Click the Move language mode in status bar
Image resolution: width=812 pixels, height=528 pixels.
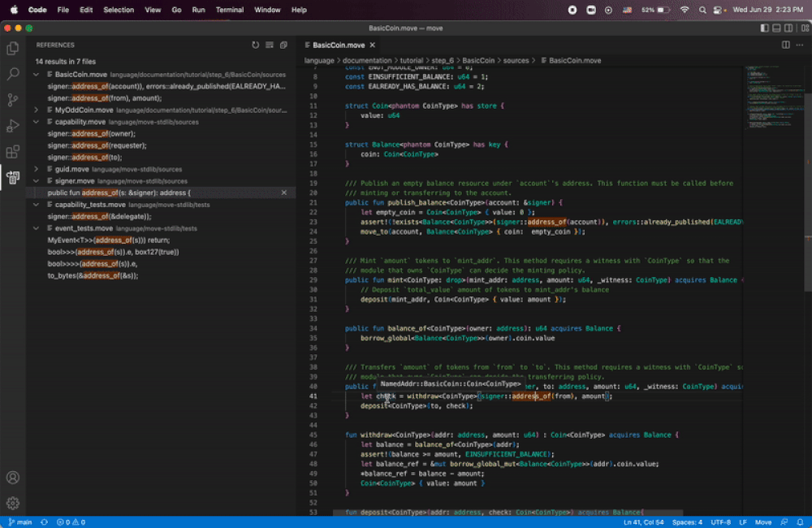pyautogui.click(x=763, y=522)
